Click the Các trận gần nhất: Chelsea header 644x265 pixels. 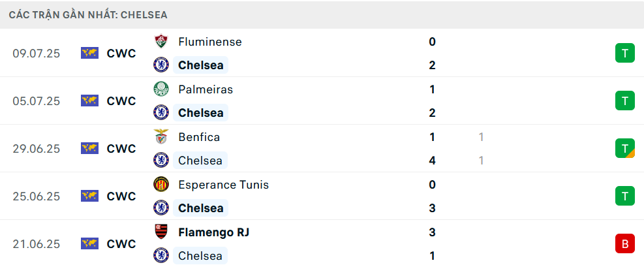click(x=88, y=15)
